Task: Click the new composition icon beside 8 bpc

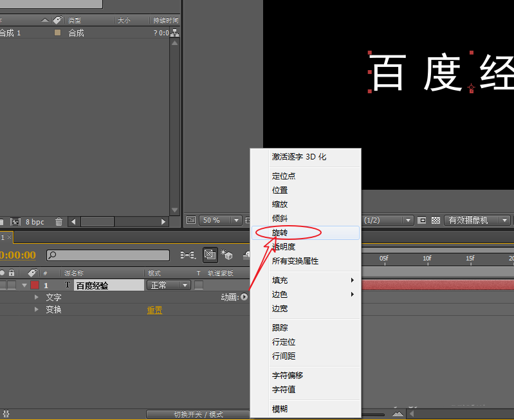Action: click(x=15, y=222)
